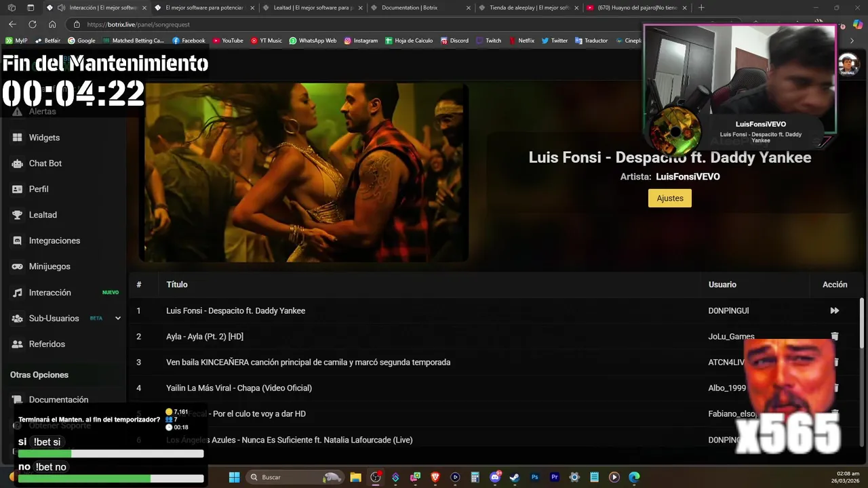Open the user avatar at top right
The width and height of the screenshot is (868, 488).
[848, 65]
